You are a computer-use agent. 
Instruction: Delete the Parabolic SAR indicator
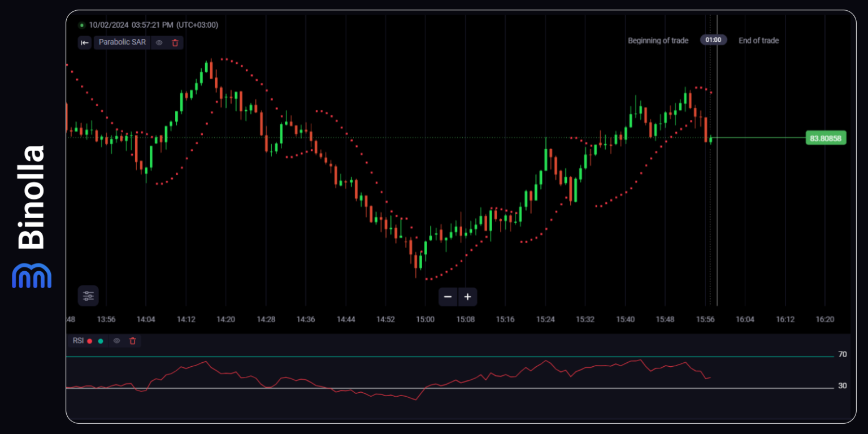(x=175, y=42)
